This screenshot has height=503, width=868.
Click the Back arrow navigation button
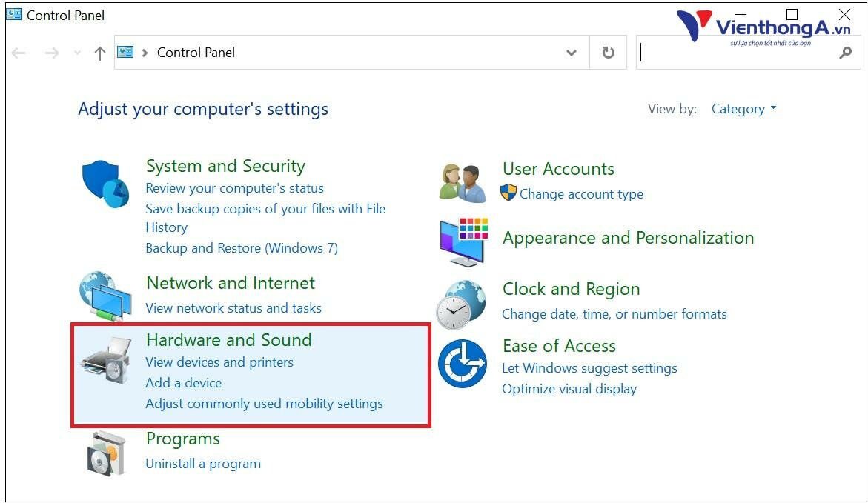tap(19, 53)
